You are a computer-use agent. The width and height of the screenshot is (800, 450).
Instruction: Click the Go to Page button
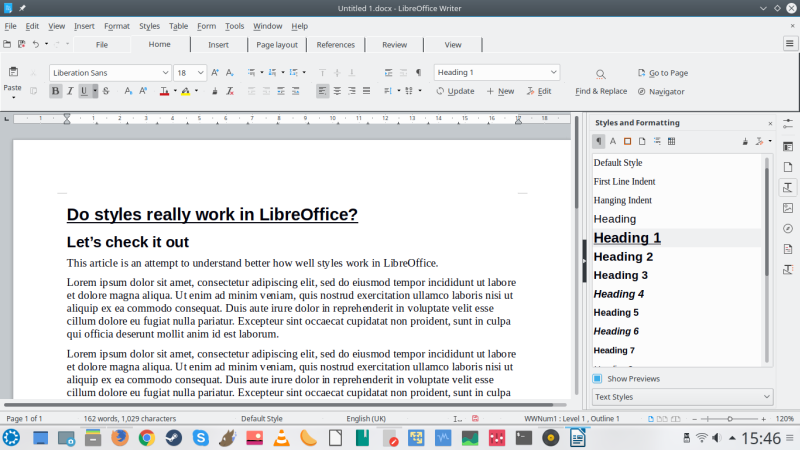tap(662, 73)
